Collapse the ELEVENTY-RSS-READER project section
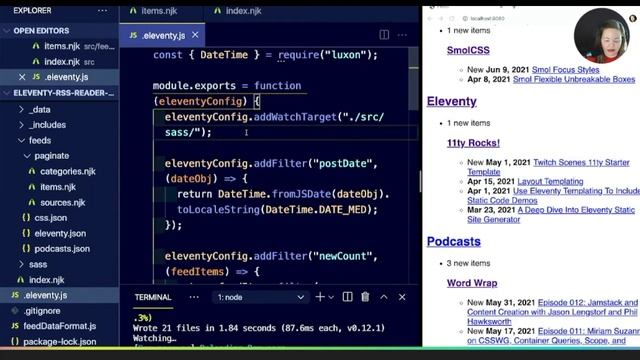This screenshot has height=360, width=640. pyautogui.click(x=59, y=93)
